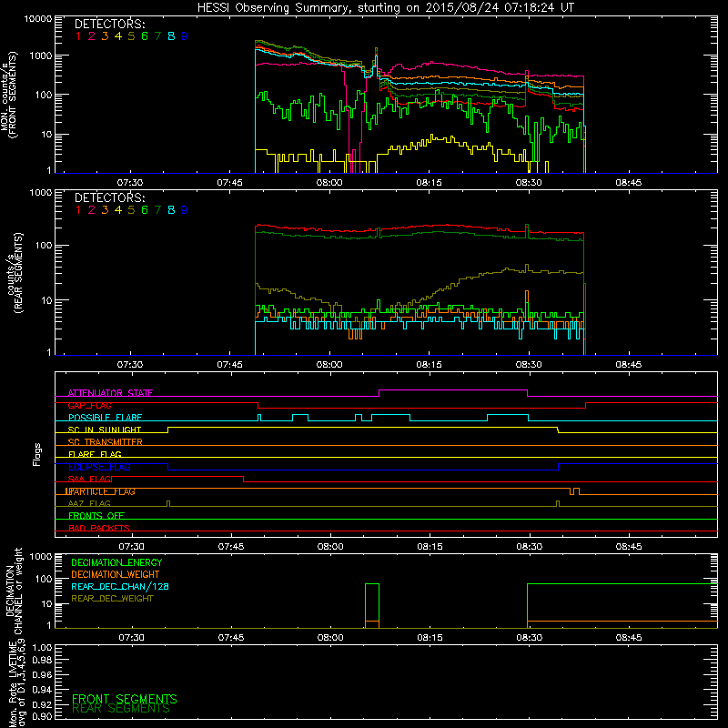Click blue detector number 9 in front segments legend
The height and width of the screenshot is (728, 728).
185,36
